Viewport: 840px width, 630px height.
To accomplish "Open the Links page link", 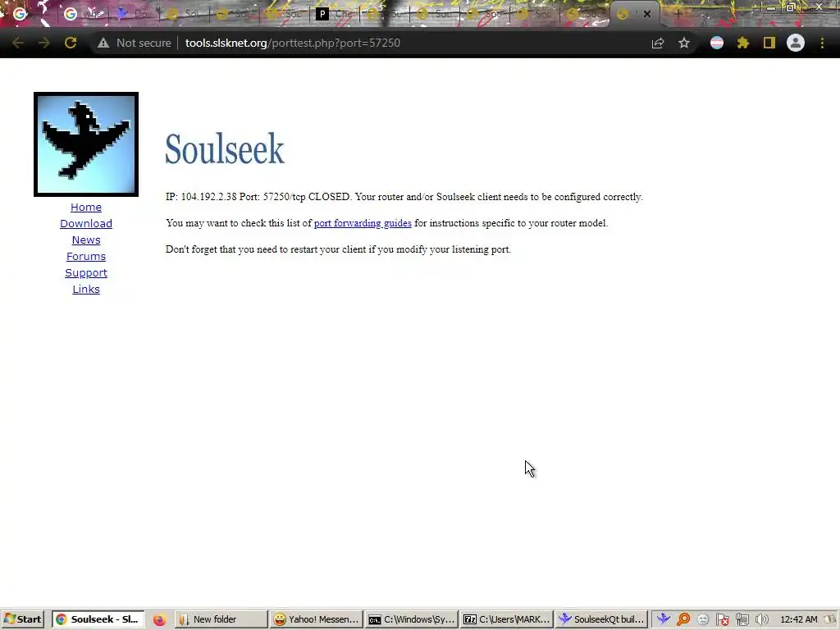I will pos(86,290).
